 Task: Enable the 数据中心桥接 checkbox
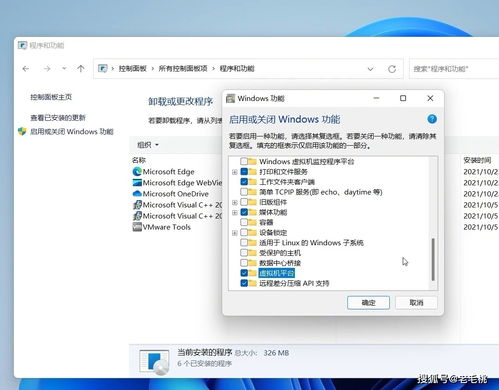coord(244,263)
